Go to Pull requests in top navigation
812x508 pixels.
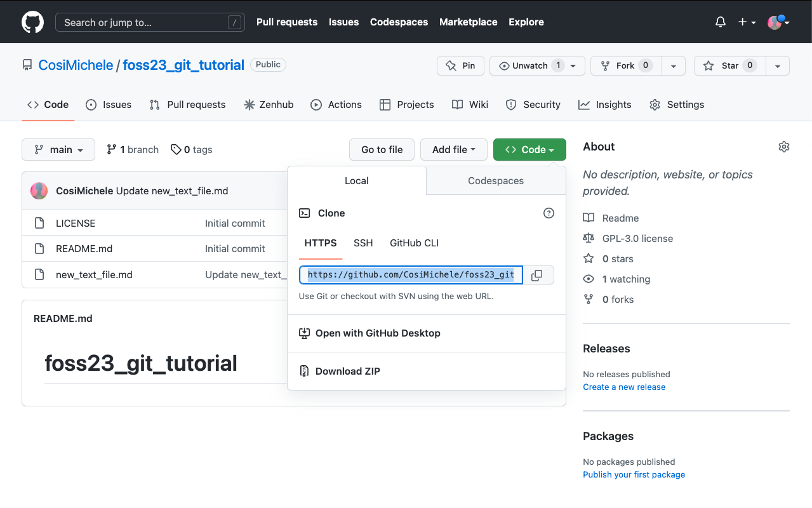pyautogui.click(x=287, y=22)
